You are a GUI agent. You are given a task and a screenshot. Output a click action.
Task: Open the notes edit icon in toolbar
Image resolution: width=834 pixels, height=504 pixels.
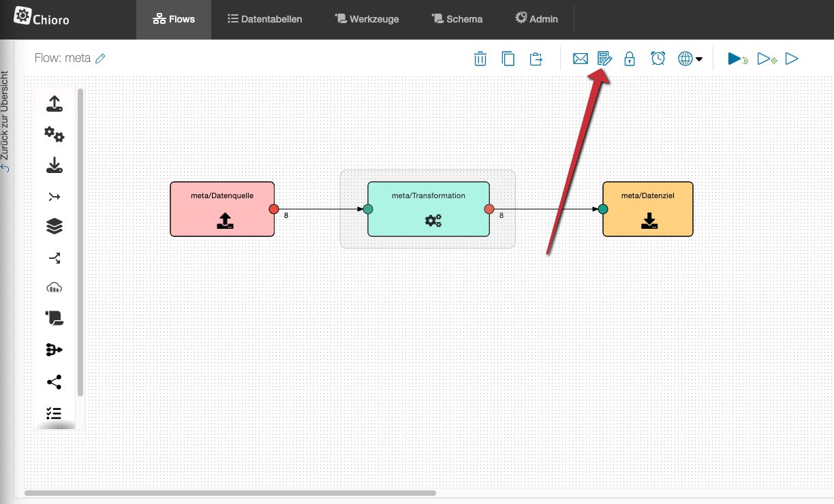click(604, 59)
